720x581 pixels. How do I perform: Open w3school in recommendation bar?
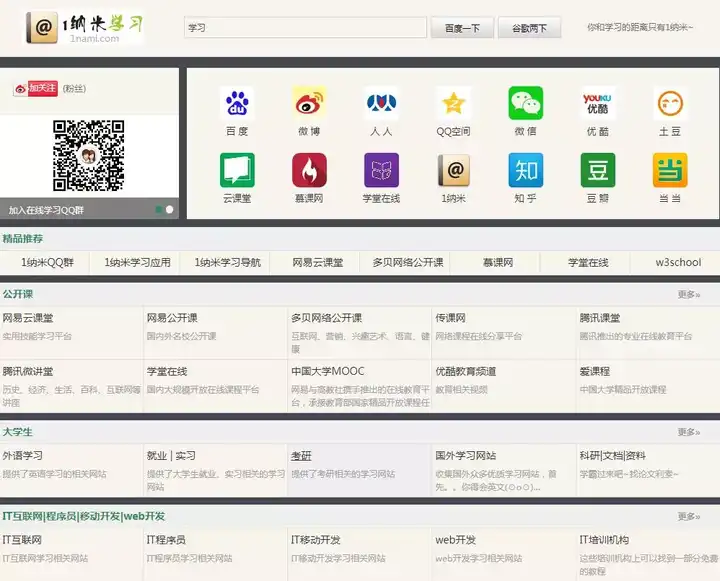pos(678,263)
